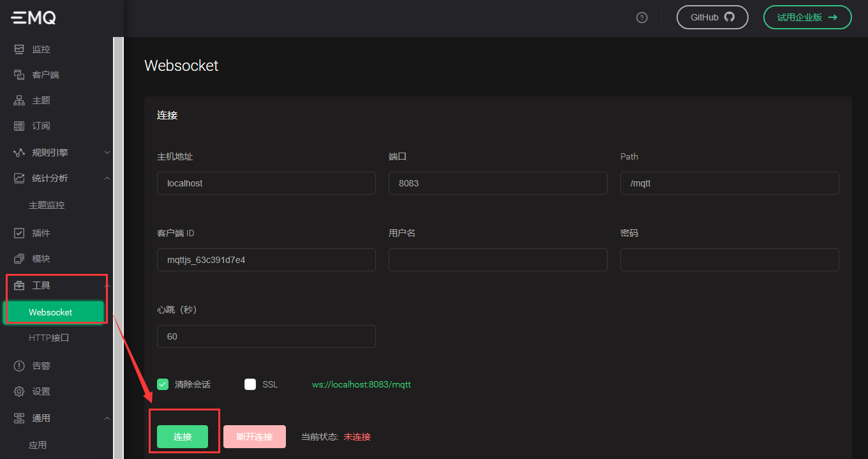Switch to the Websocket tool page
The width and height of the screenshot is (868, 459).
51,312
